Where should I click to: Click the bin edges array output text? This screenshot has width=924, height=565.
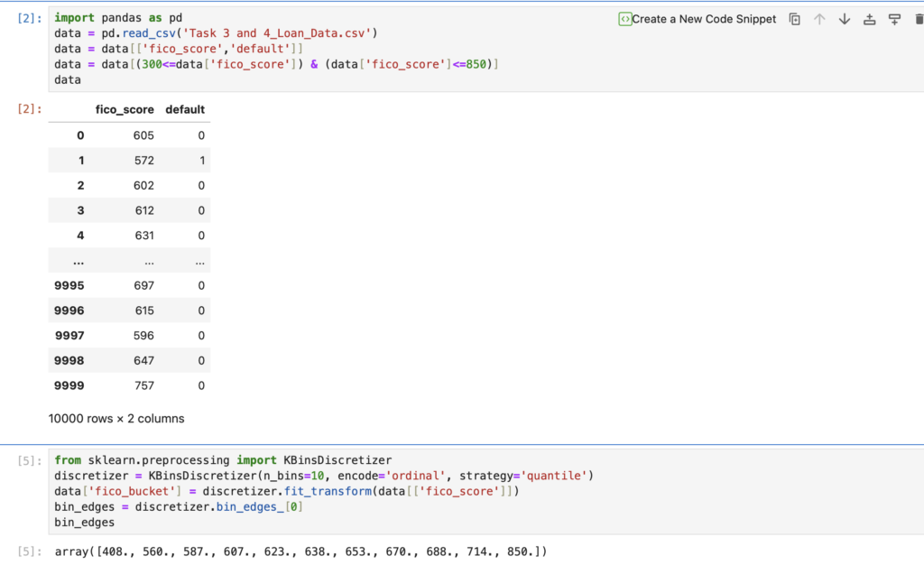(x=300, y=551)
